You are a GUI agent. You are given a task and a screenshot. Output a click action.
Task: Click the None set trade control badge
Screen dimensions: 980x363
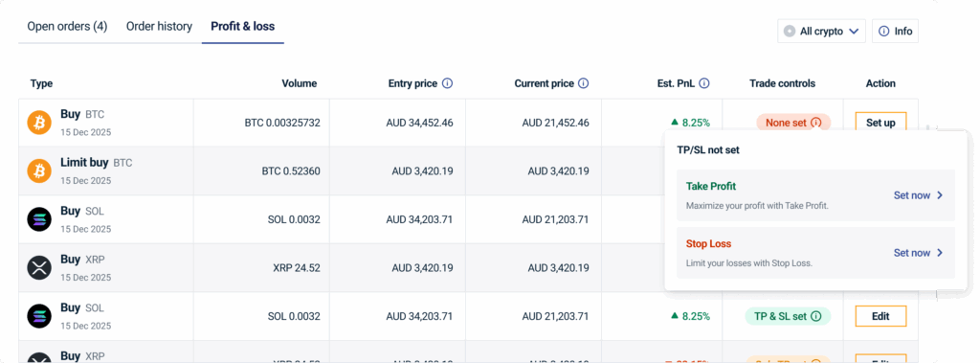click(793, 123)
